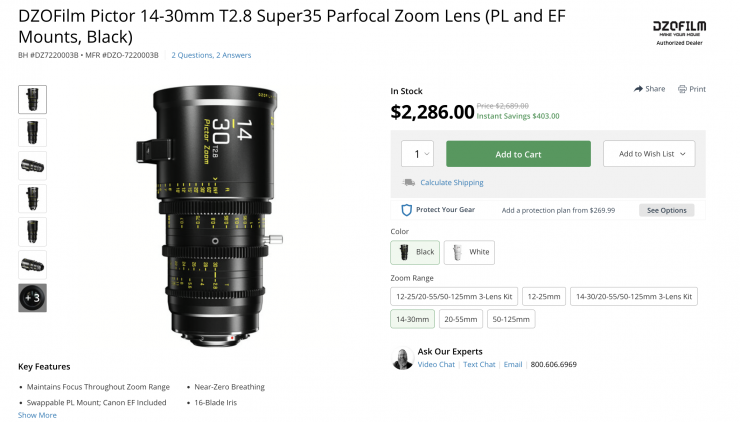Click the shipping truck icon

(408, 183)
